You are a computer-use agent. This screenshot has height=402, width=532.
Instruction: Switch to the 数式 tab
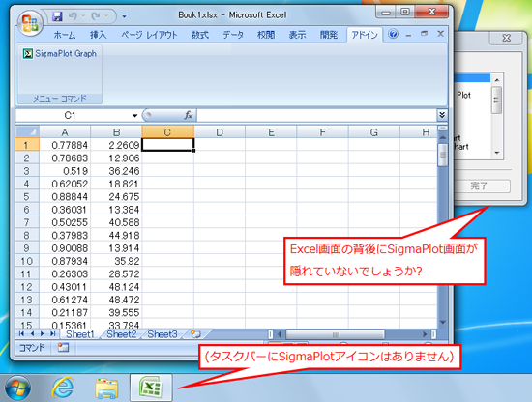[200, 35]
